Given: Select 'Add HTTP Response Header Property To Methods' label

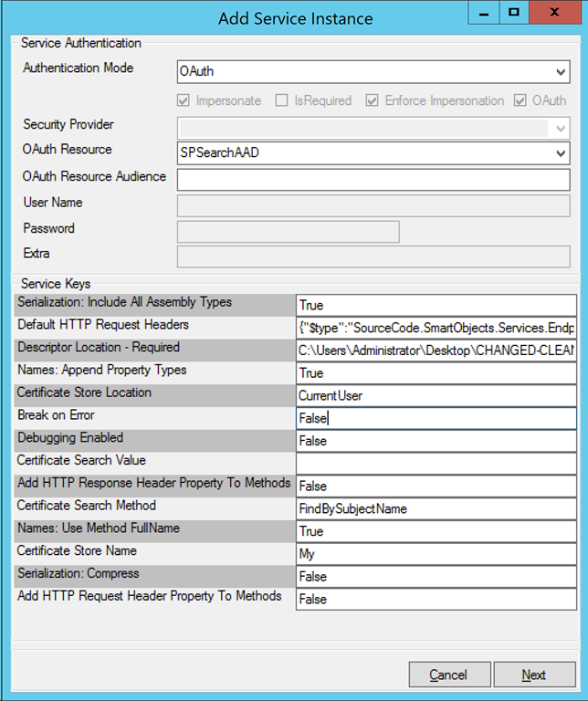Looking at the screenshot, I should tap(153, 483).
